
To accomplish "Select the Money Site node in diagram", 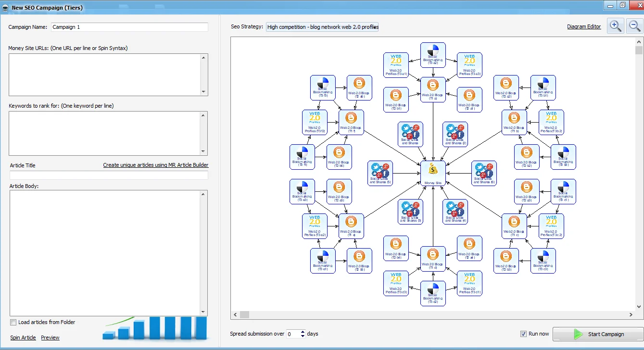I will [433, 173].
